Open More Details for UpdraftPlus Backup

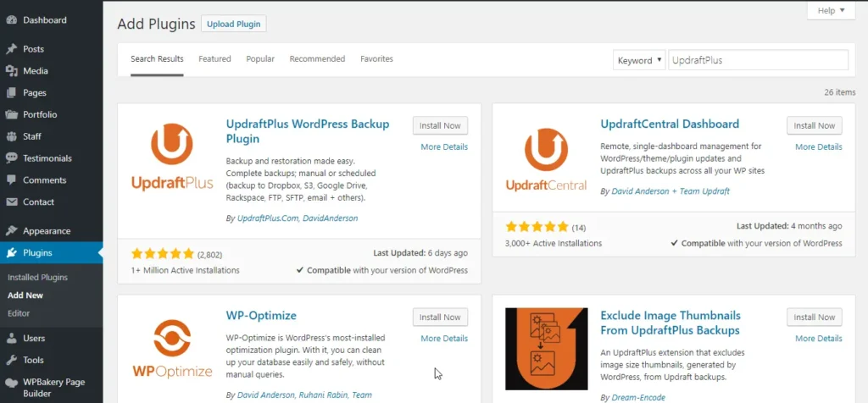(x=444, y=147)
